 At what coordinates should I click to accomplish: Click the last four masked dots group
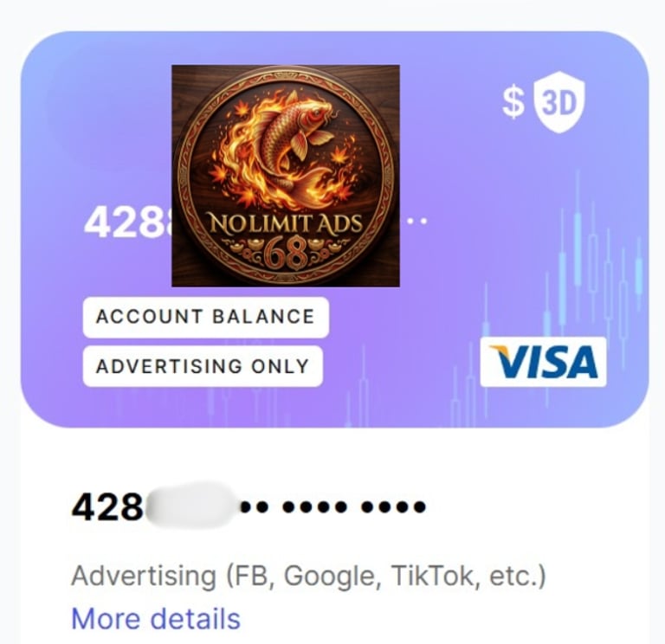click(393, 506)
